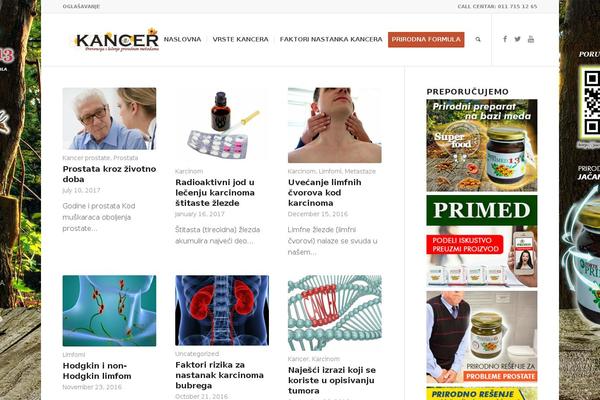Open Uvećanje limfnih čvorova kod karcinoma
Viewport: 600px width, 400px height.
[324, 193]
